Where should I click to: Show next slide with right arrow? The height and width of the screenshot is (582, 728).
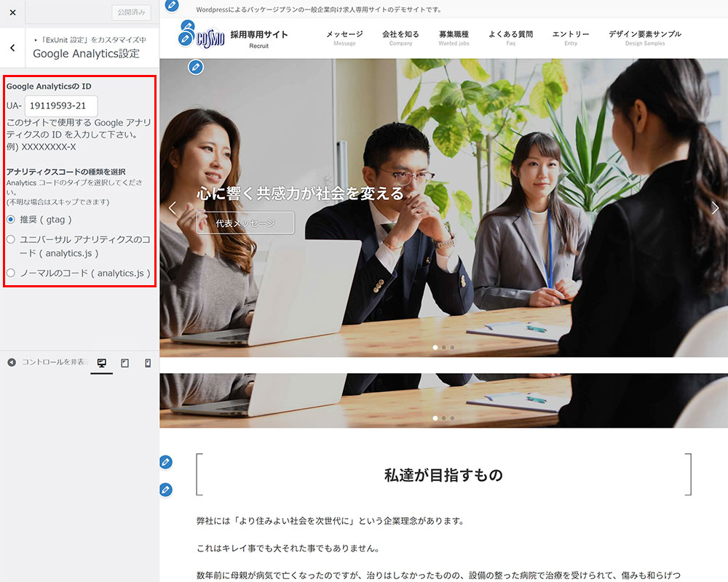tap(715, 208)
